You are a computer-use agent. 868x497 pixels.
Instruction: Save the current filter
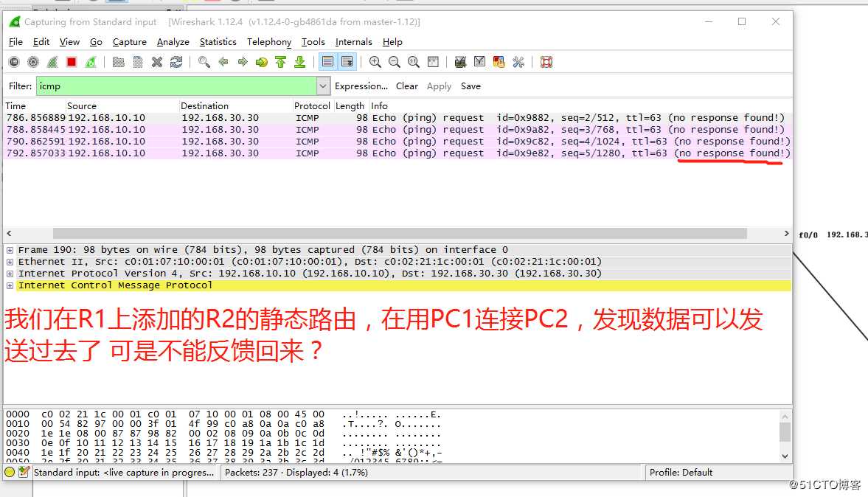point(471,86)
